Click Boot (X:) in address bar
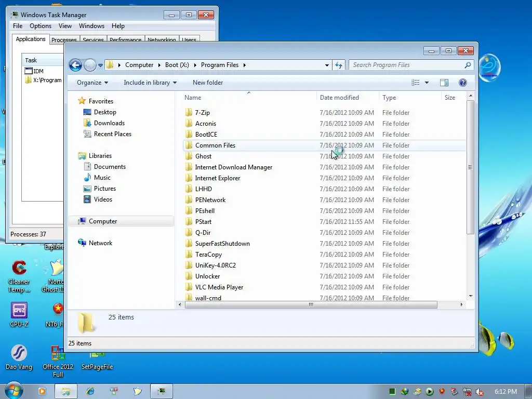The height and width of the screenshot is (399, 532). pos(177,65)
